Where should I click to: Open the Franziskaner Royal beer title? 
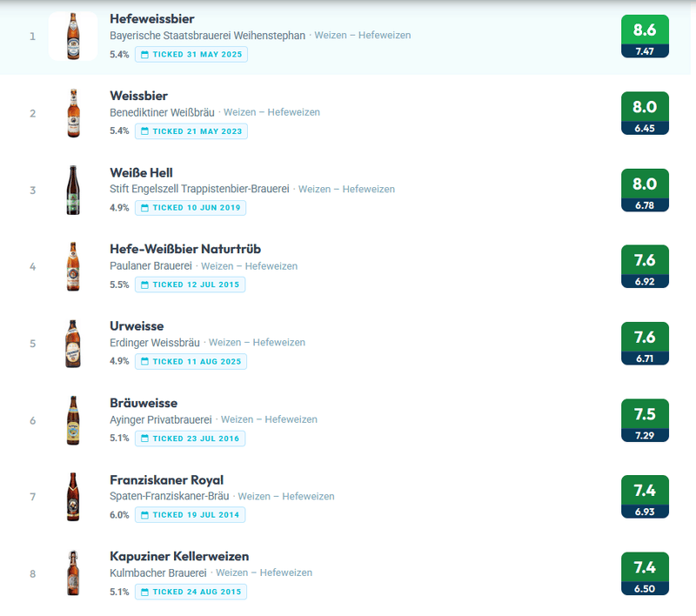pyautogui.click(x=166, y=480)
